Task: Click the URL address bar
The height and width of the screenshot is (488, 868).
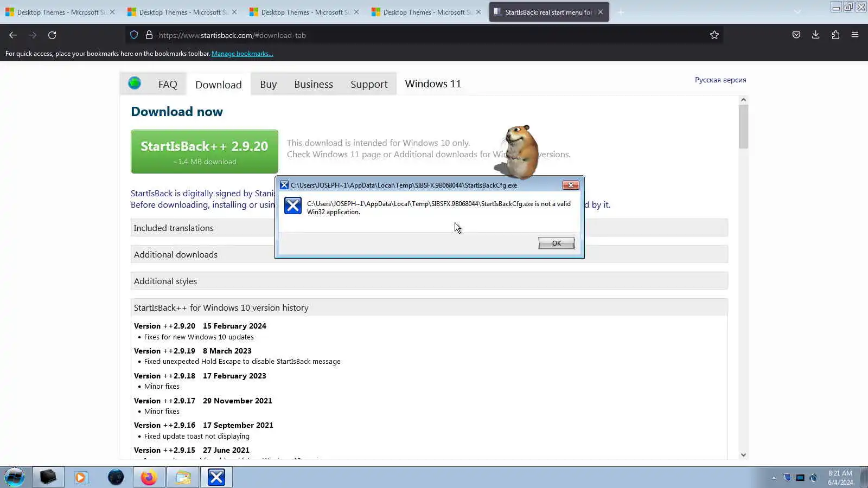Action: pyautogui.click(x=423, y=35)
